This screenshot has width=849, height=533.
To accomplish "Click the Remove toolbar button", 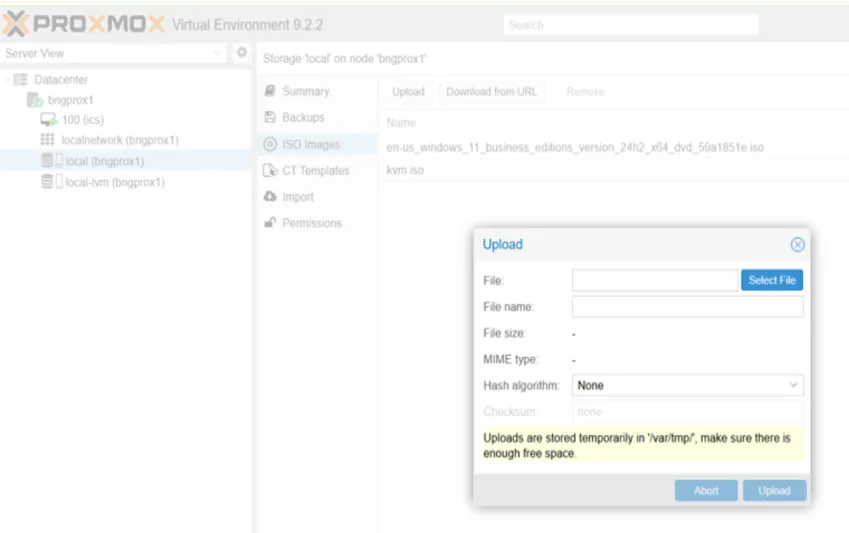I will click(585, 92).
